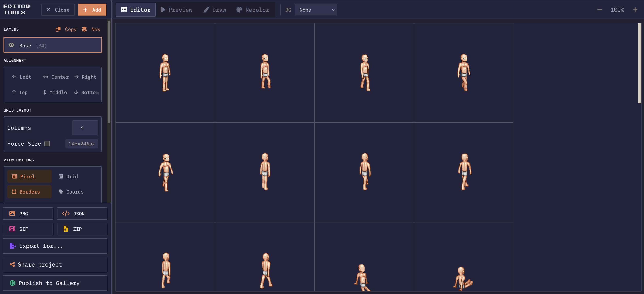
Task: Zoom out with the minus icon
Action: (600, 10)
